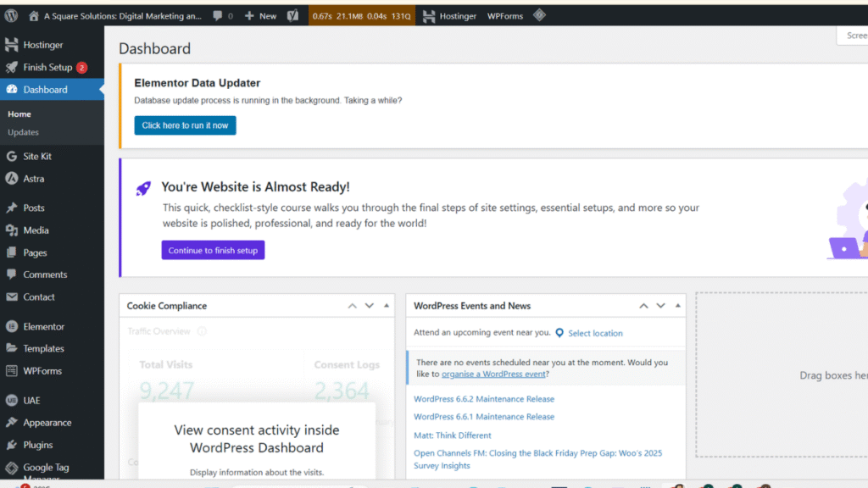Open WPForms in the admin bar
Viewport: 868px width, 488px height.
tap(505, 16)
